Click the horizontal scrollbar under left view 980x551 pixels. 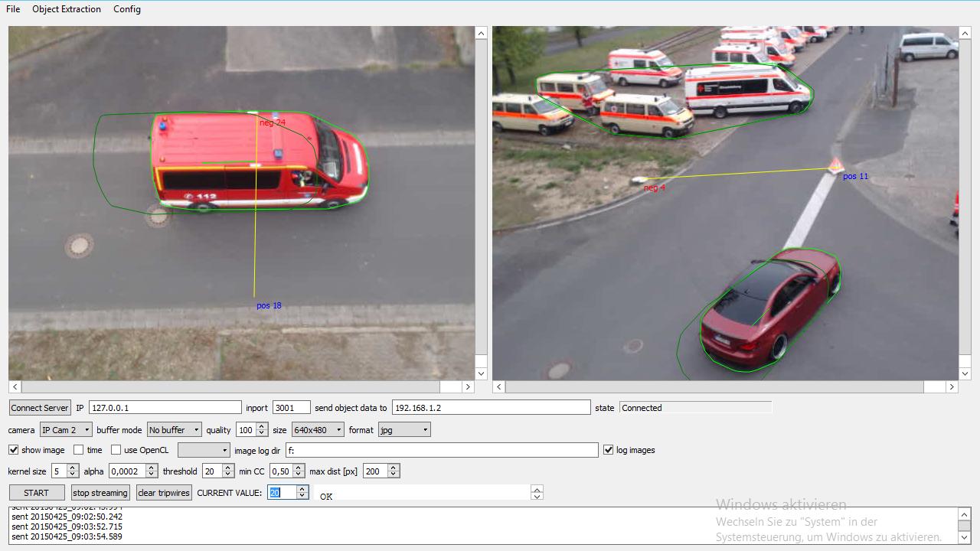[x=230, y=387]
